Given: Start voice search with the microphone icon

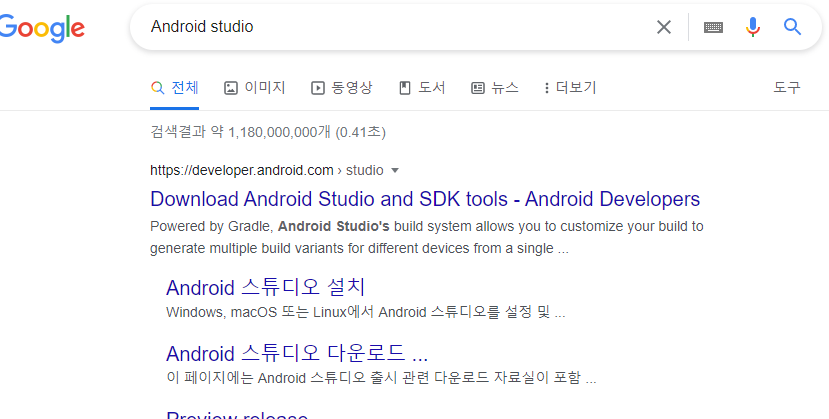Looking at the screenshot, I should coord(753,26).
